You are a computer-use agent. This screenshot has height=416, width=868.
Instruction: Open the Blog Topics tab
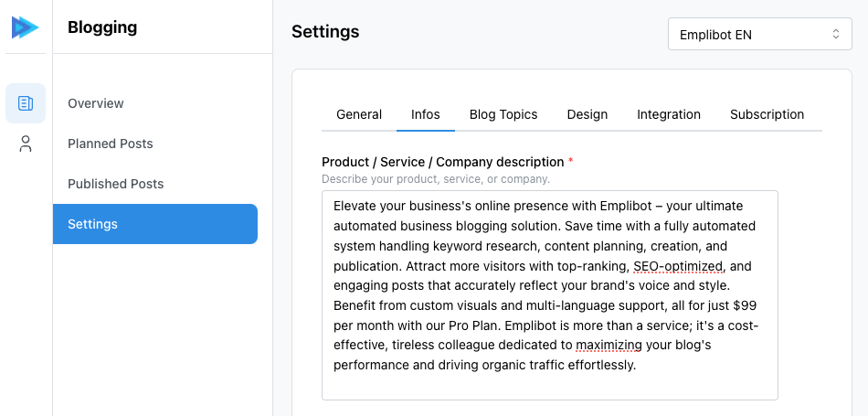503,114
